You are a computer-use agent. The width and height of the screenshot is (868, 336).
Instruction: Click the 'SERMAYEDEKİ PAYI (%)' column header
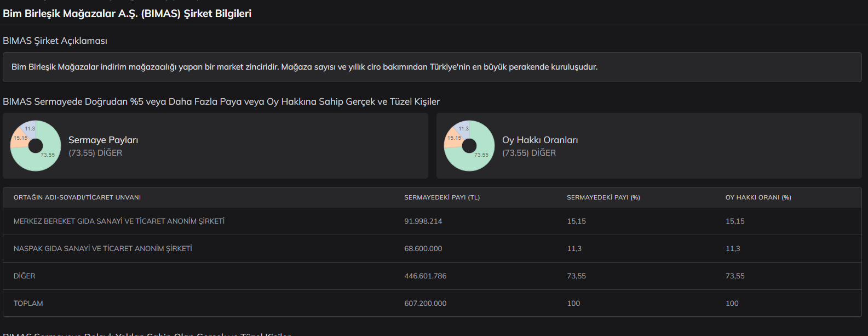coord(603,197)
